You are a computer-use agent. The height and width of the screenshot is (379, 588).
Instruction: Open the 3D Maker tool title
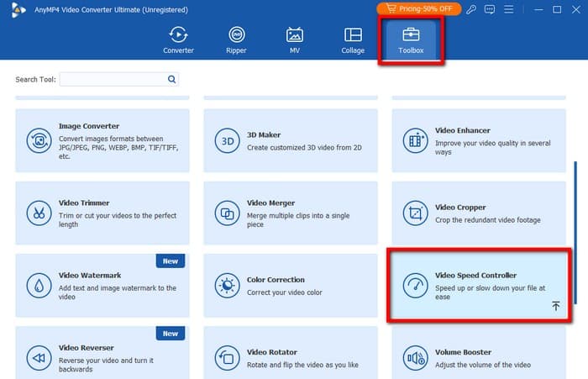[264, 134]
